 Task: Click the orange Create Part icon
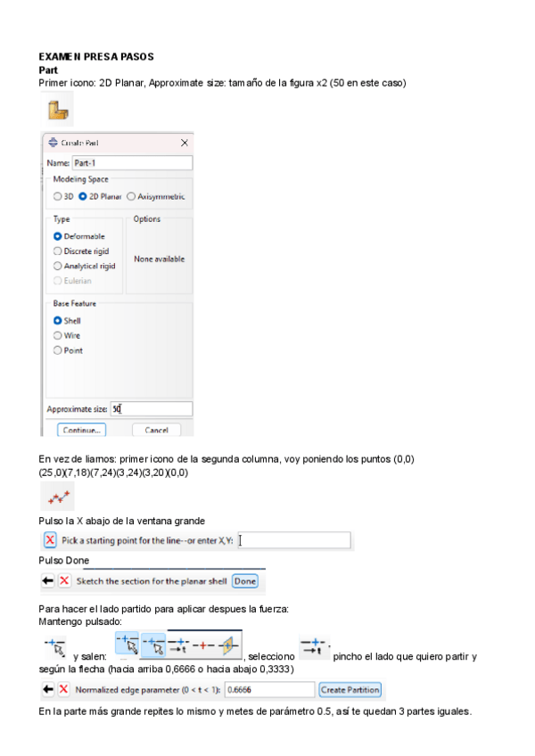[x=58, y=112]
